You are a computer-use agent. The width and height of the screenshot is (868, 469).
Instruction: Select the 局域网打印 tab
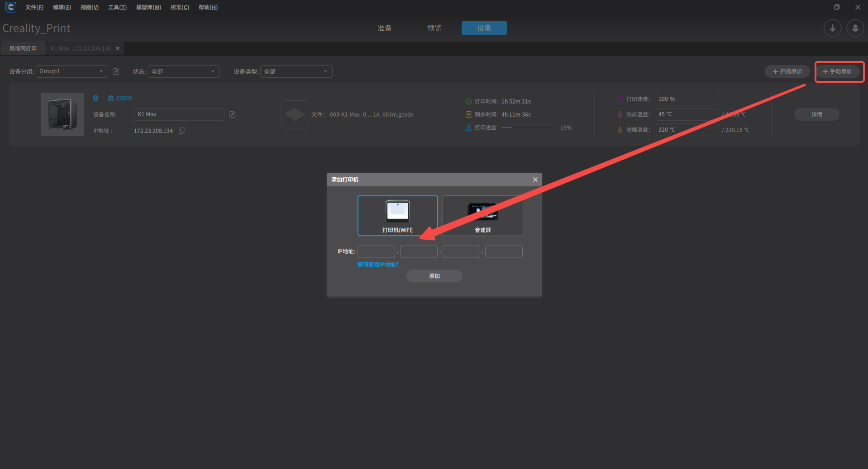(x=23, y=48)
